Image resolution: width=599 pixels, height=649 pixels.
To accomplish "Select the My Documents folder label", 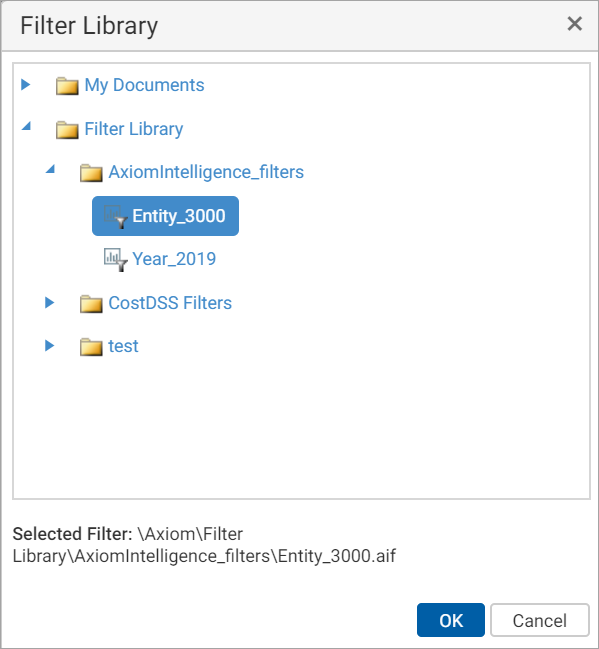I will pos(144,85).
